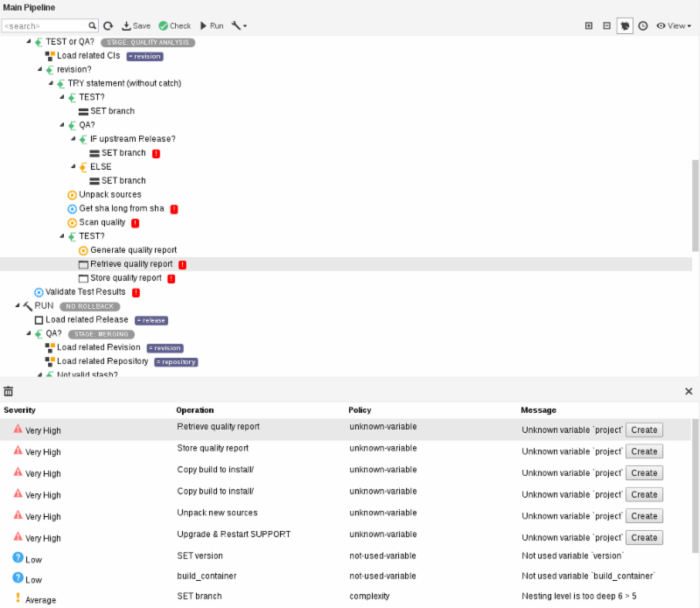Sort issues by Severity column
This screenshot has height=608, width=700.
click(19, 410)
